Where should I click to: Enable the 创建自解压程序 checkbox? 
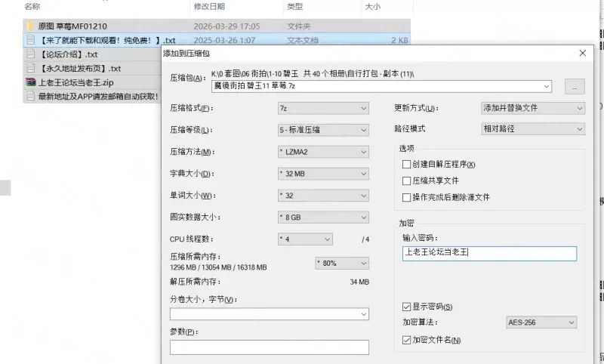(407, 165)
